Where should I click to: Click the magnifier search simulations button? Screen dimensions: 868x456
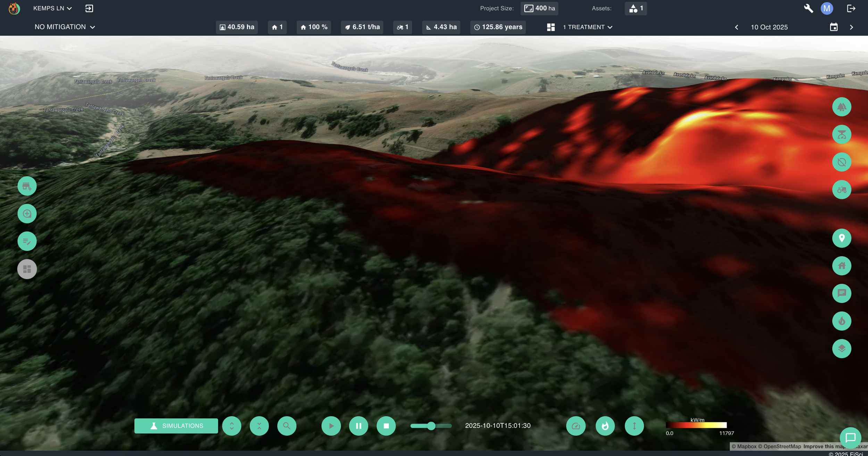point(287,426)
